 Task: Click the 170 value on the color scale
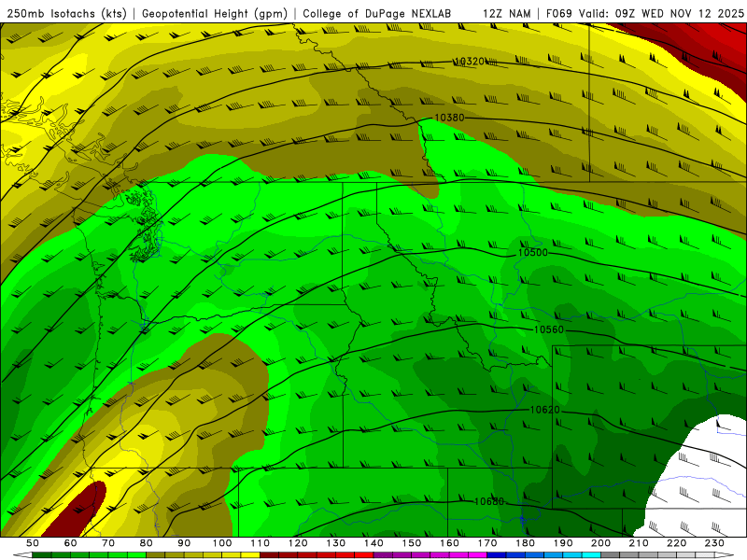[487, 543]
